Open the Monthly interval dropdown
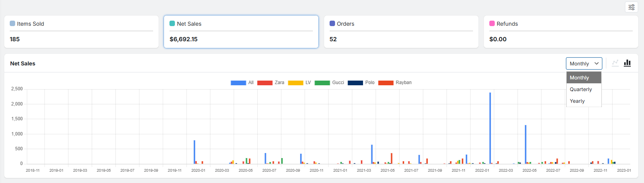 coord(584,63)
